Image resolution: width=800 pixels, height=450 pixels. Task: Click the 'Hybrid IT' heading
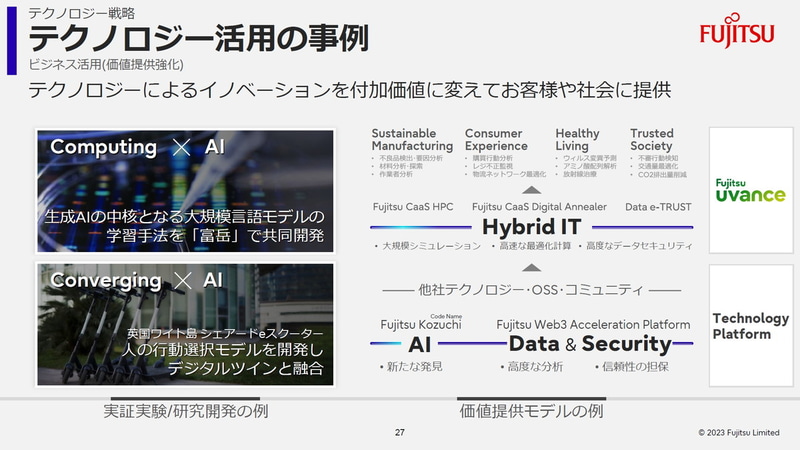(532, 227)
